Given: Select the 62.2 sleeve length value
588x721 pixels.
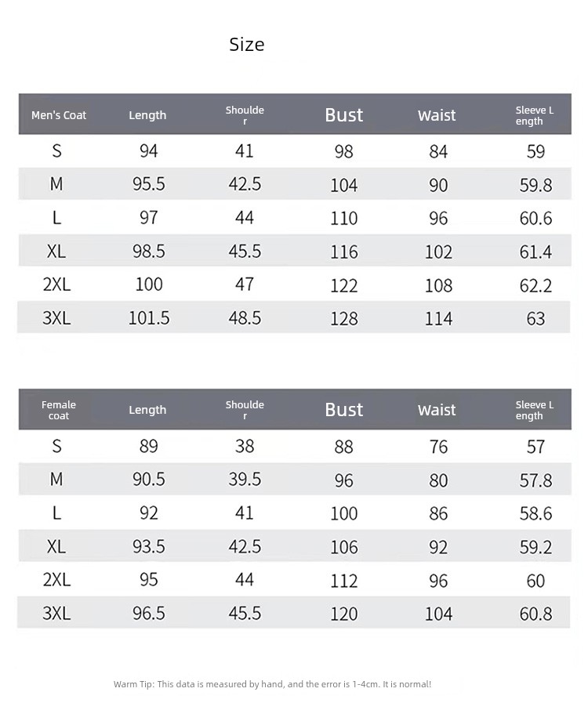Looking at the screenshot, I should (535, 285).
